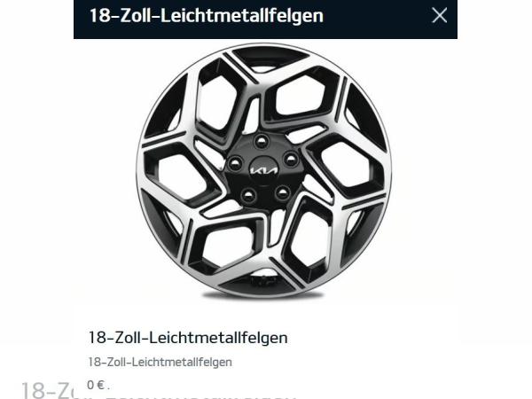Viewport: 532px width, 399px height.
Task: Click the left lug nut beside the Kia logo
Action: coord(236,163)
